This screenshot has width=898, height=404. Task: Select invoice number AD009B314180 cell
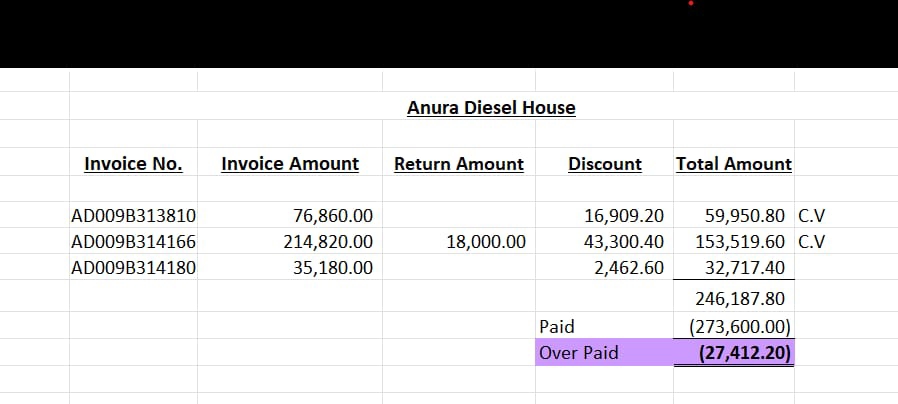click(x=133, y=267)
